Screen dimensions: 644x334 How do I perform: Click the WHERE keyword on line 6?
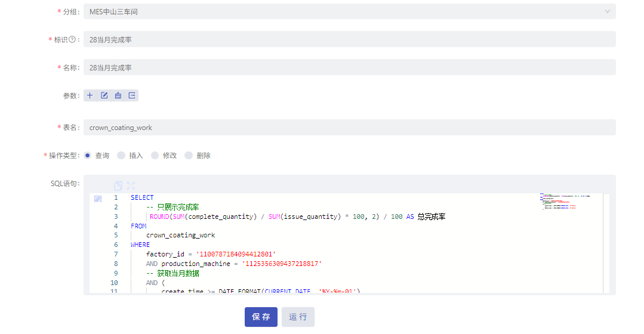(140, 245)
